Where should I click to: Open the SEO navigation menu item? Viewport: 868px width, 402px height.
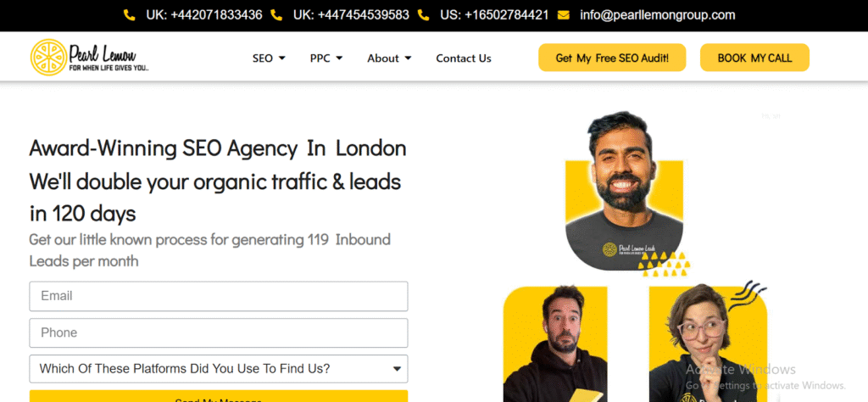pyautogui.click(x=263, y=59)
